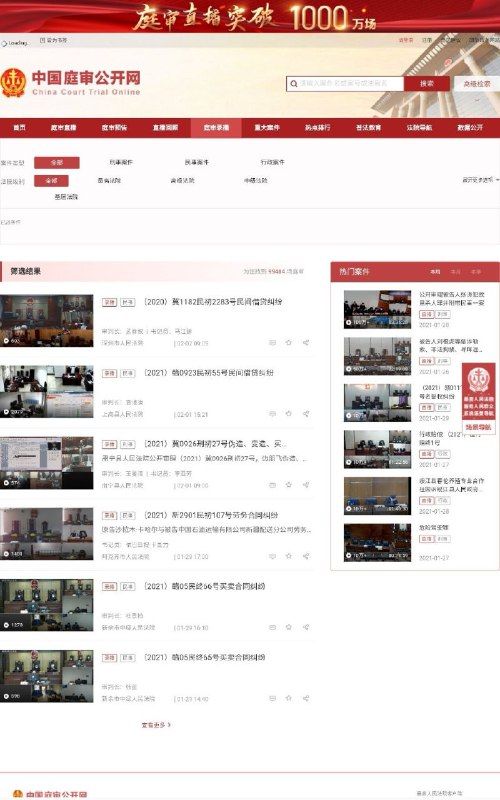Viewport: 500px width, 800px height.
Task: Click the court emblem on floating side widget
Action: (479, 380)
